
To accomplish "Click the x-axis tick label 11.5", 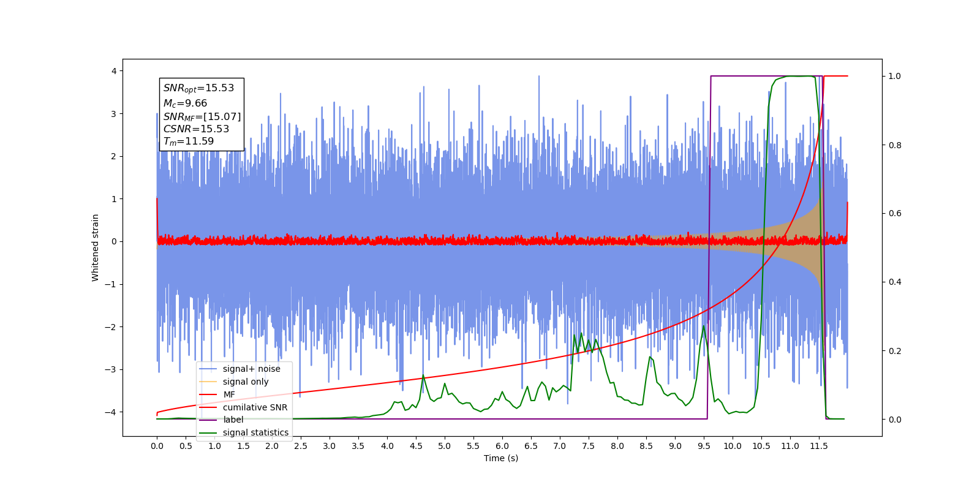I will coord(819,446).
